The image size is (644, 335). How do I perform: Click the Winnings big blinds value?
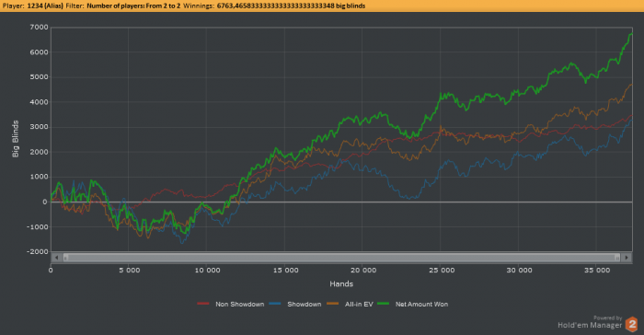291,6
